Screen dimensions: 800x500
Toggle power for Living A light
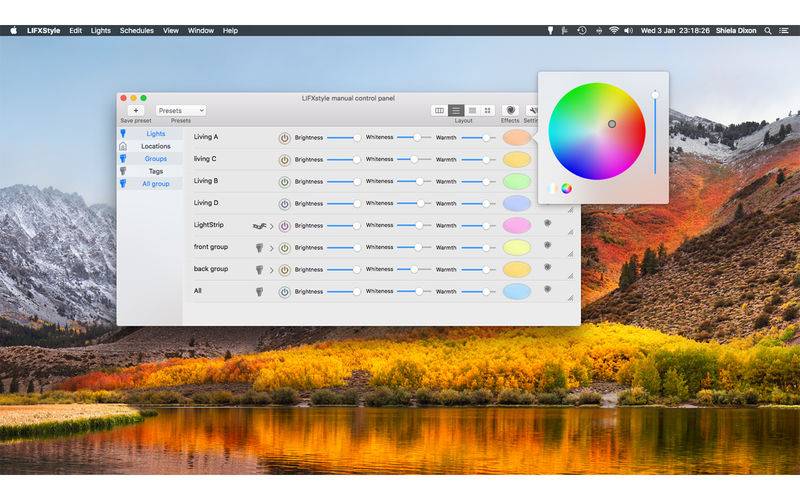(x=284, y=138)
